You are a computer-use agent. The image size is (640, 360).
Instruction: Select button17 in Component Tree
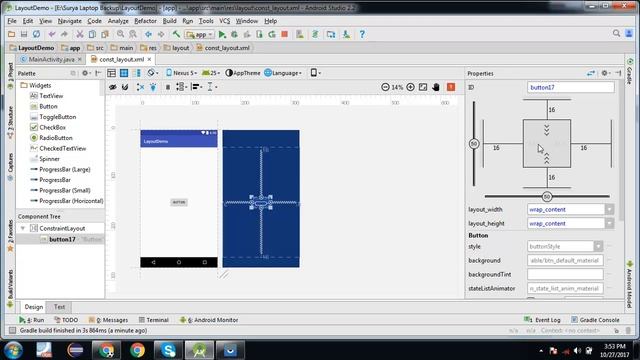[60, 240]
